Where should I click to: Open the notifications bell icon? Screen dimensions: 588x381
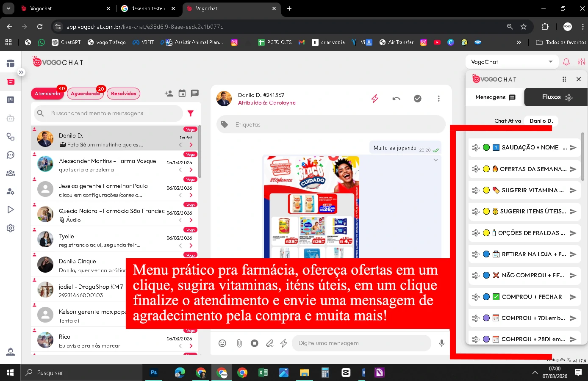[566, 62]
